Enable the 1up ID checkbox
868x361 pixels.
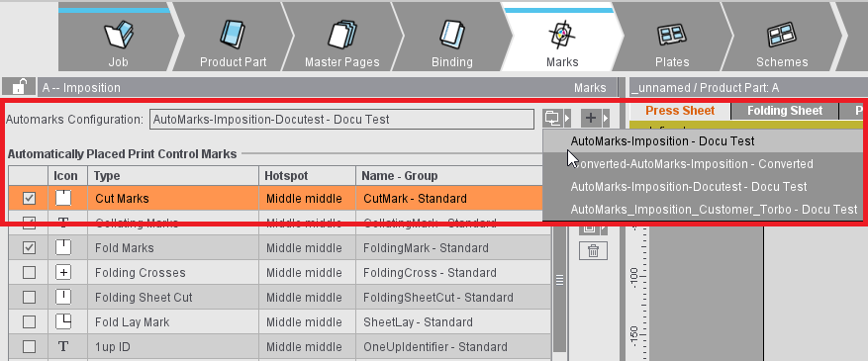(x=29, y=346)
